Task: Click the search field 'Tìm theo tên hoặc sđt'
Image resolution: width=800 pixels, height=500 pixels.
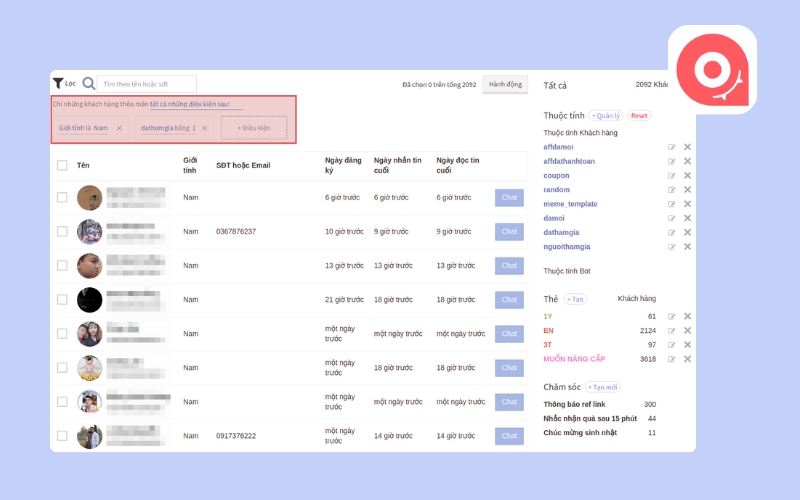Action: point(147,84)
